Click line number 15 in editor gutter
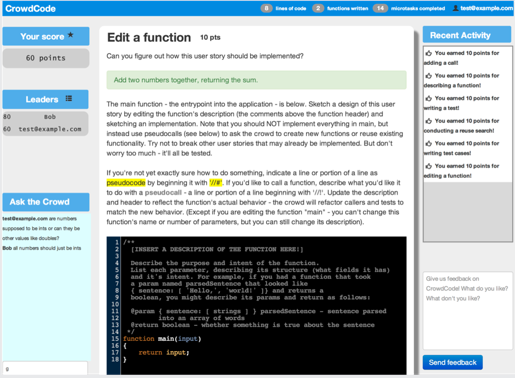This screenshot has height=378, width=515. click(x=115, y=339)
